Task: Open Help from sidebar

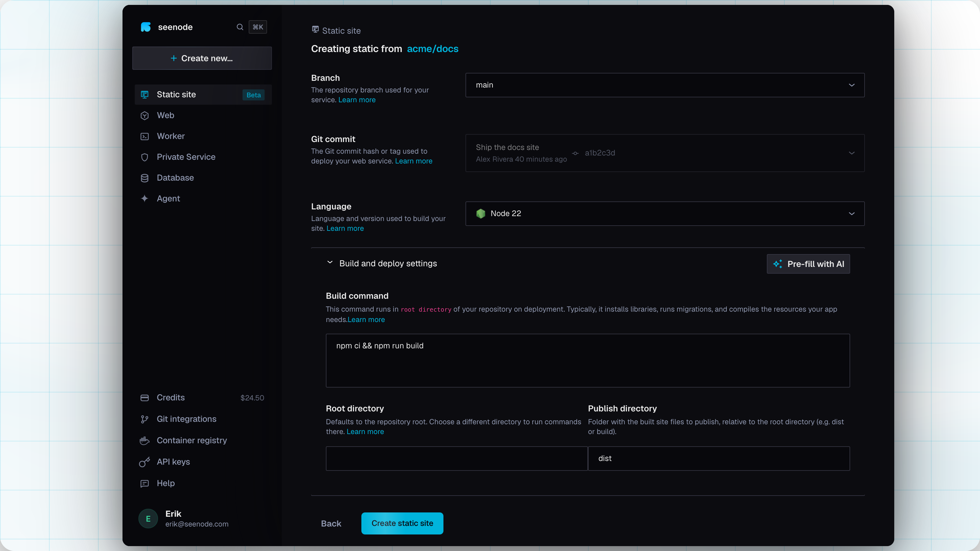Action: [x=203, y=483]
